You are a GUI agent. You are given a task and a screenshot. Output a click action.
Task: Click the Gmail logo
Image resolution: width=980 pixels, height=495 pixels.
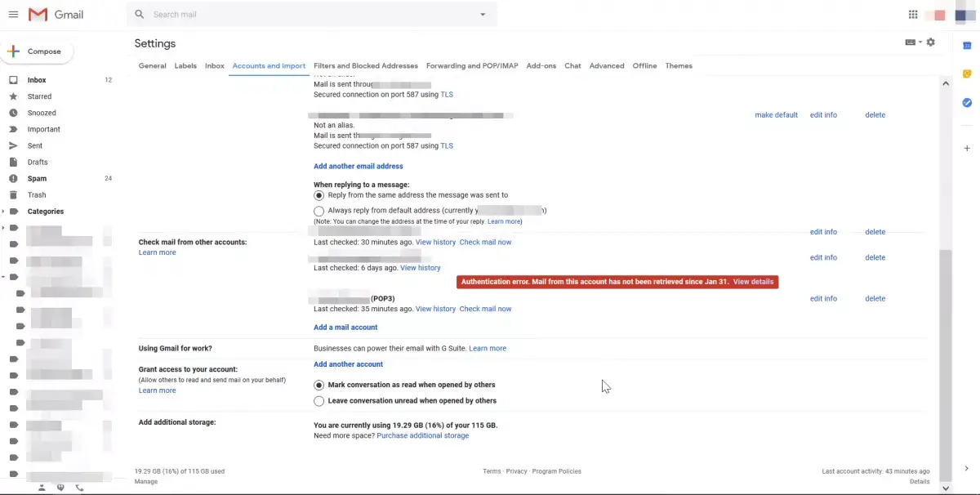(x=56, y=15)
